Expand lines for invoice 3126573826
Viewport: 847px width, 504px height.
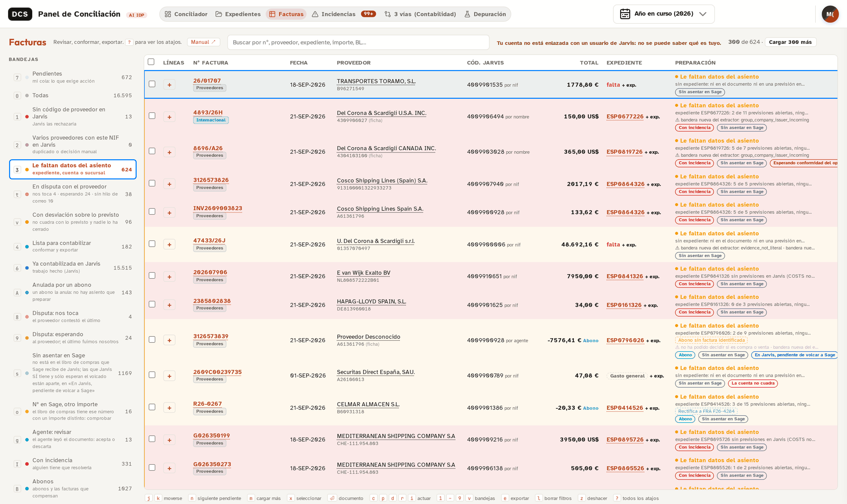coord(169,184)
